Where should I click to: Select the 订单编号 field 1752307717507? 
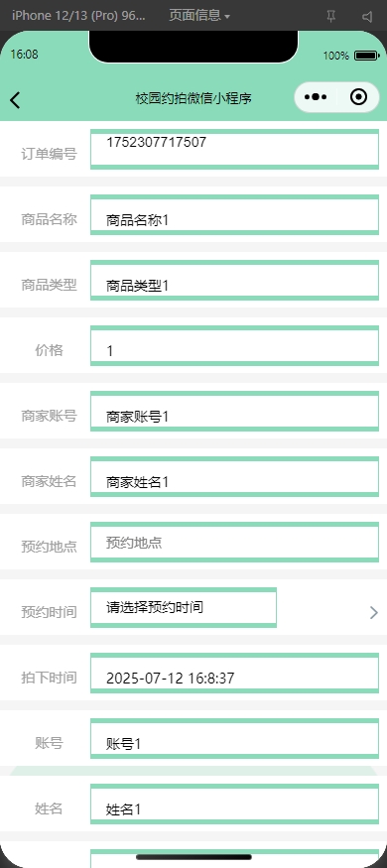tap(235, 149)
